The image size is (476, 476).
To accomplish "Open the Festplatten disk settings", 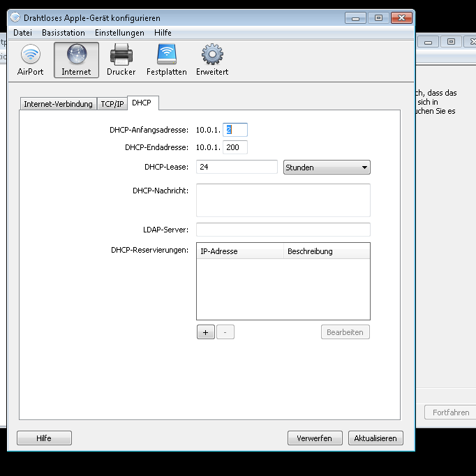I will point(167,60).
